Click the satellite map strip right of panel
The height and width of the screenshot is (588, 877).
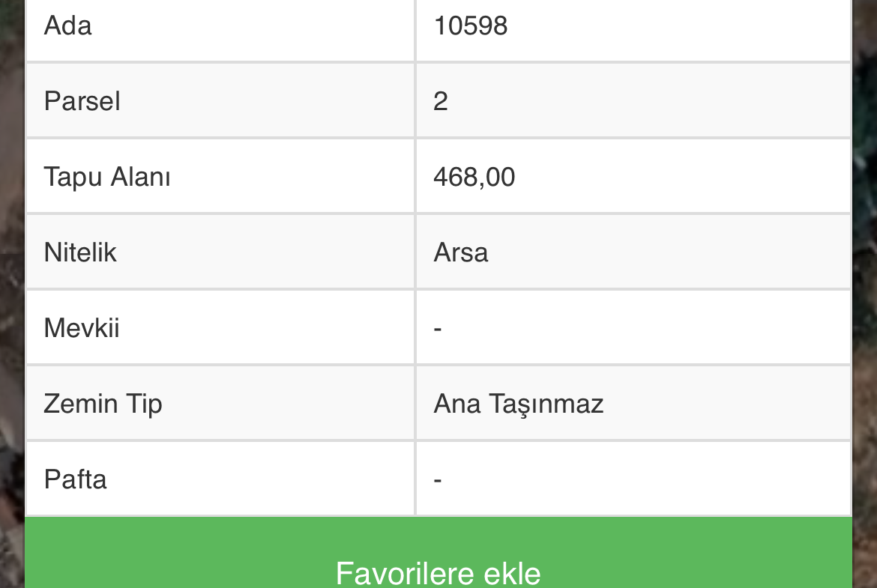tap(865, 294)
